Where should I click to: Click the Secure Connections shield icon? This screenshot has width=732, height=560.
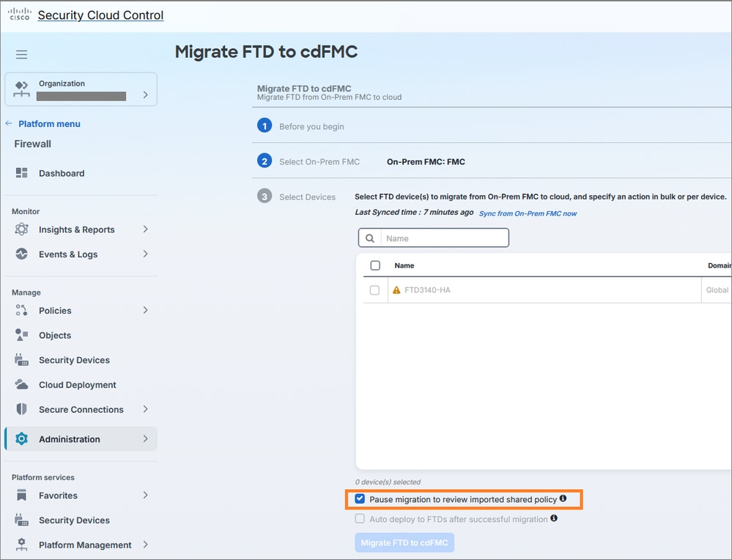coord(21,409)
